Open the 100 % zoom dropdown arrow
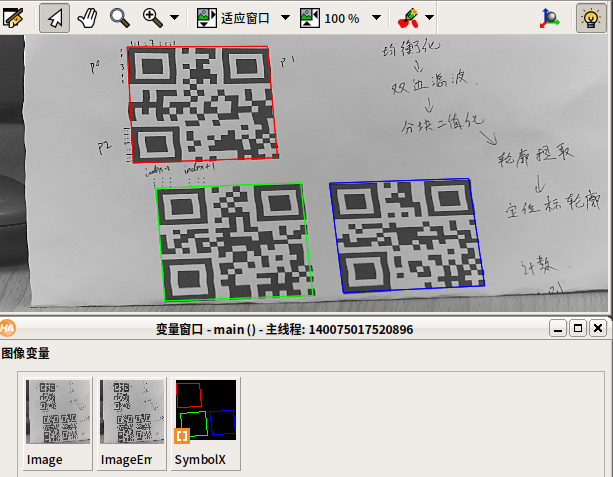 [x=376, y=18]
